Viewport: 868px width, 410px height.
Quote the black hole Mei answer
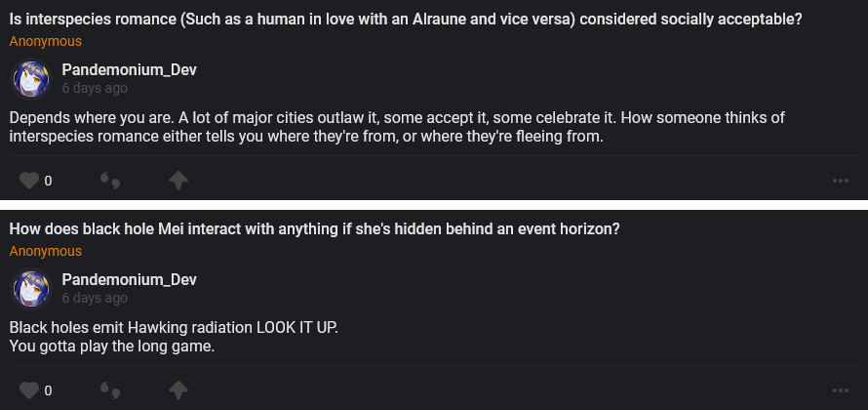pyautogui.click(x=110, y=390)
